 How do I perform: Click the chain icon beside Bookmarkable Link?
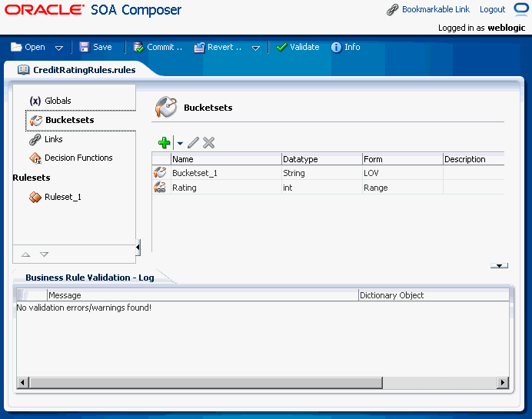[393, 9]
